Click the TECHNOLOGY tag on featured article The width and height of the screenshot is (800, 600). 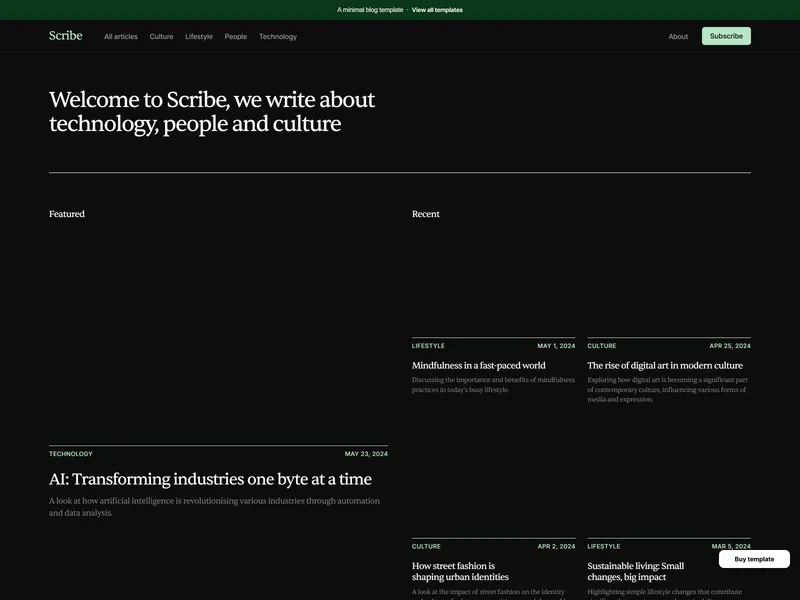pos(70,454)
